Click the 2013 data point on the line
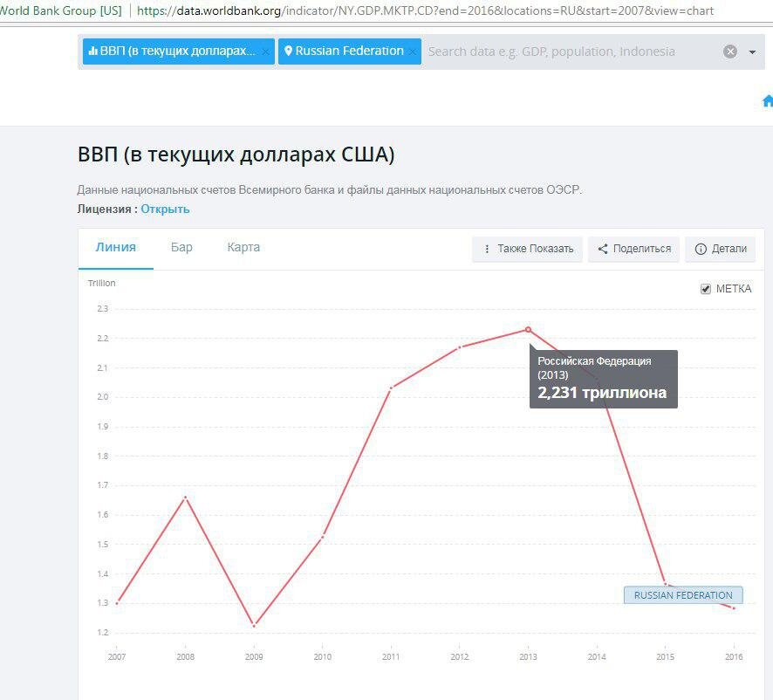 click(x=528, y=330)
